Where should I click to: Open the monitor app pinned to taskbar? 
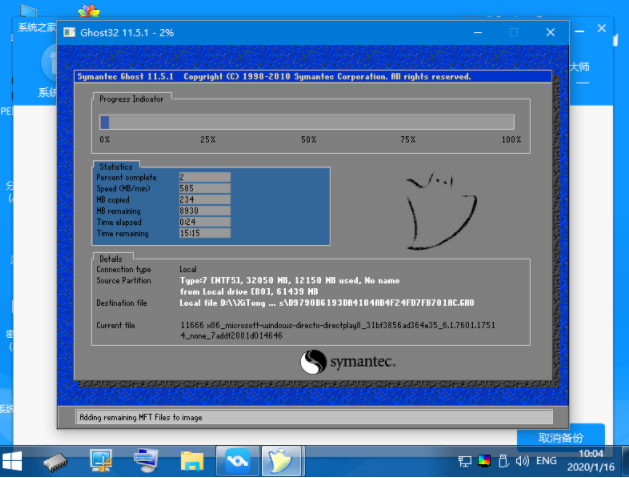coord(101,461)
